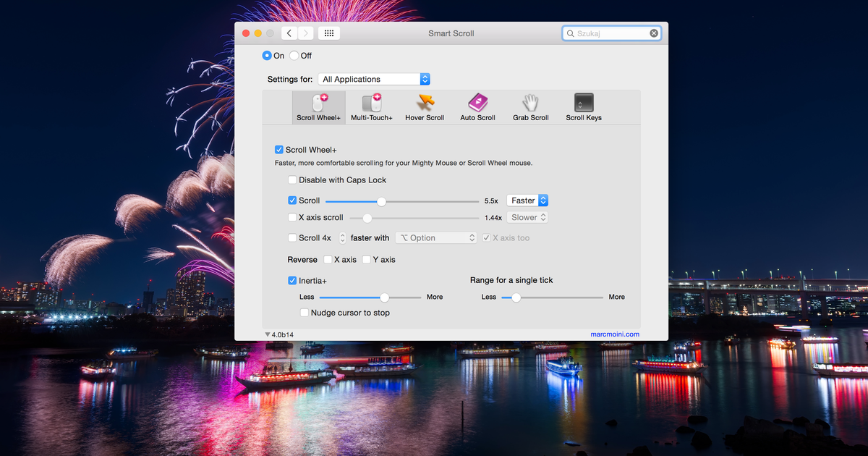This screenshot has width=868, height=456.
Task: Enable Disable with Caps Lock
Action: (x=292, y=180)
